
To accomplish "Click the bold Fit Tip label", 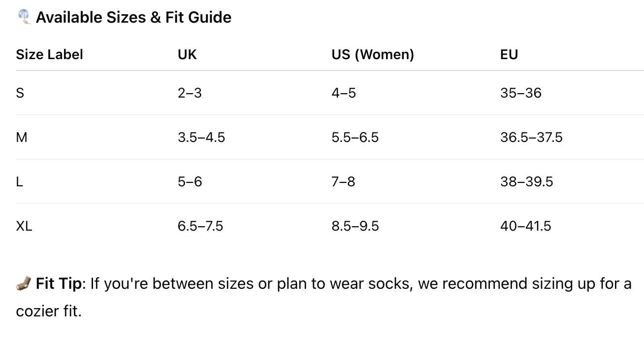I will click(58, 283).
